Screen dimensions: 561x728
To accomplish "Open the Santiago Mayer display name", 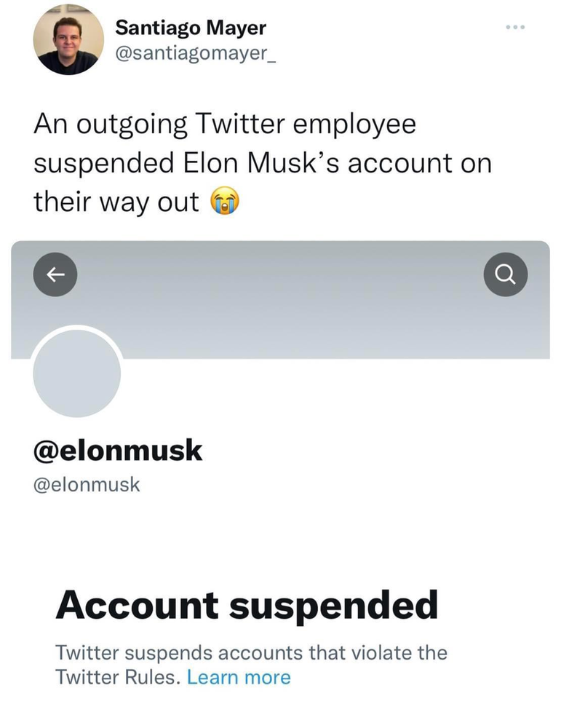I will (191, 28).
